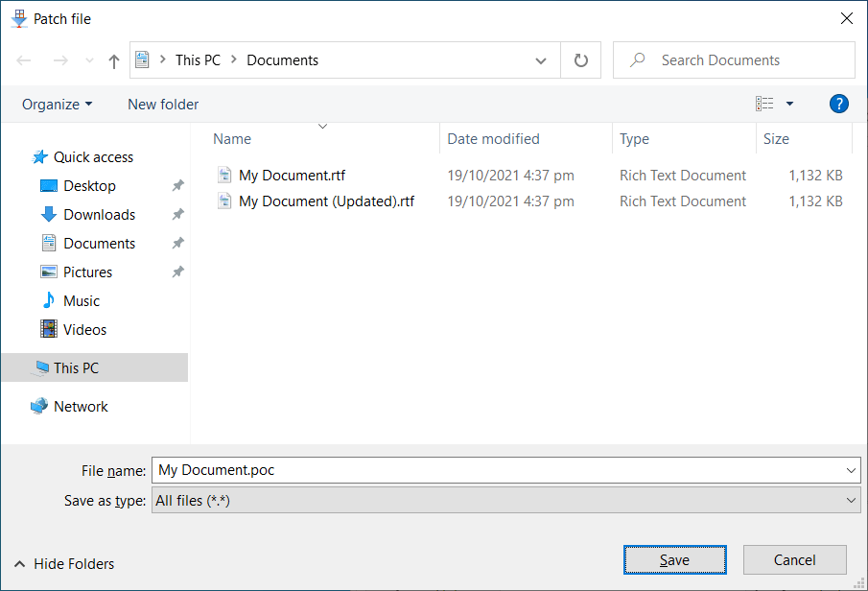This screenshot has height=591, width=868.
Task: Go back with the left arrow
Action: pos(24,60)
